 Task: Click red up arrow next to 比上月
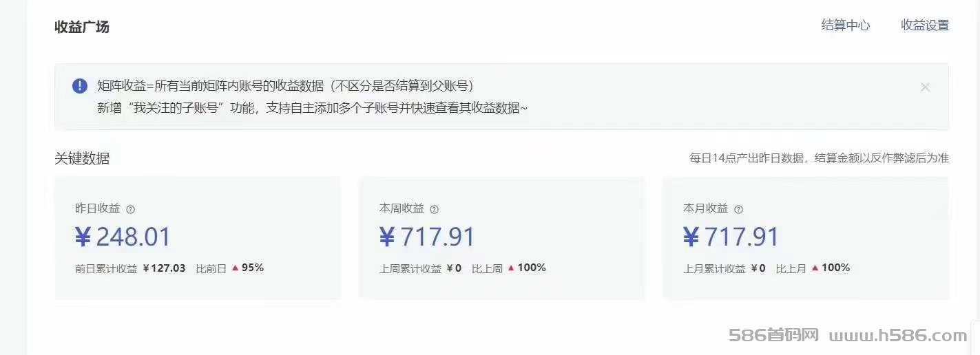pyautogui.click(x=815, y=268)
